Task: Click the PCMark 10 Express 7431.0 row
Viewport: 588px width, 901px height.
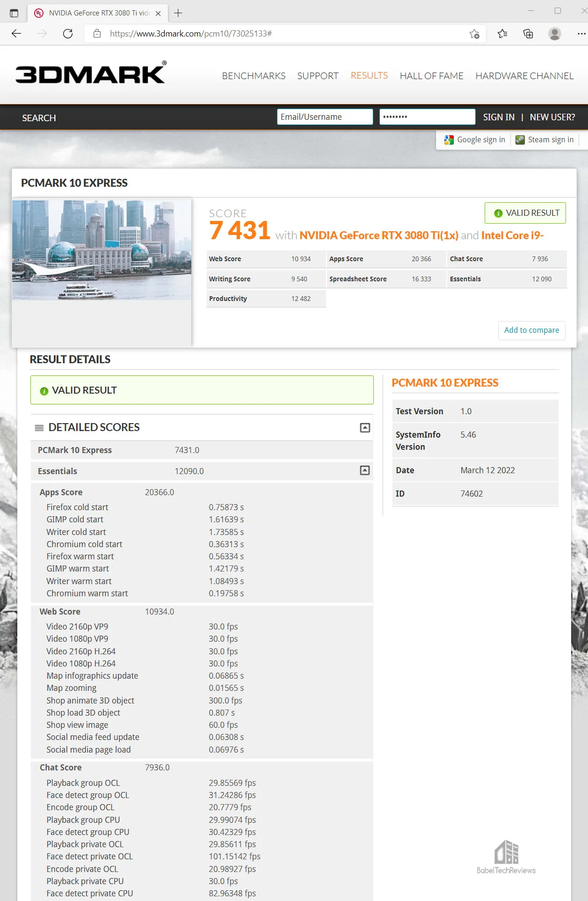Action: (x=202, y=450)
